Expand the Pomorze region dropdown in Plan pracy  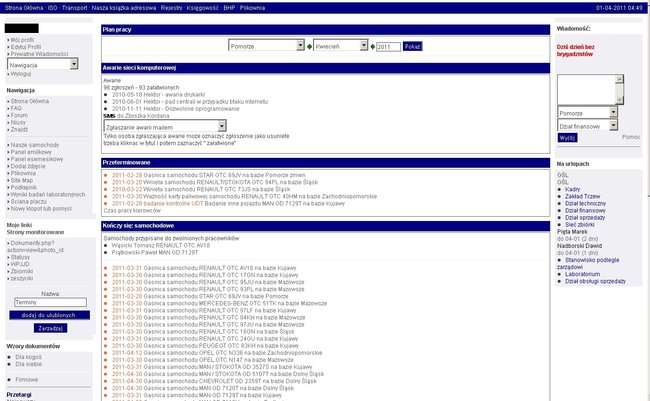pos(266,46)
